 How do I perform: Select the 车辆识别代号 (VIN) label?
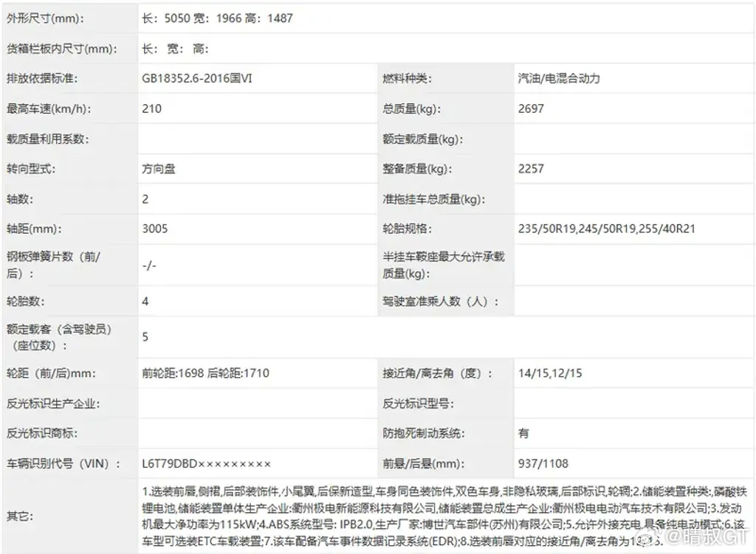[x=63, y=464]
